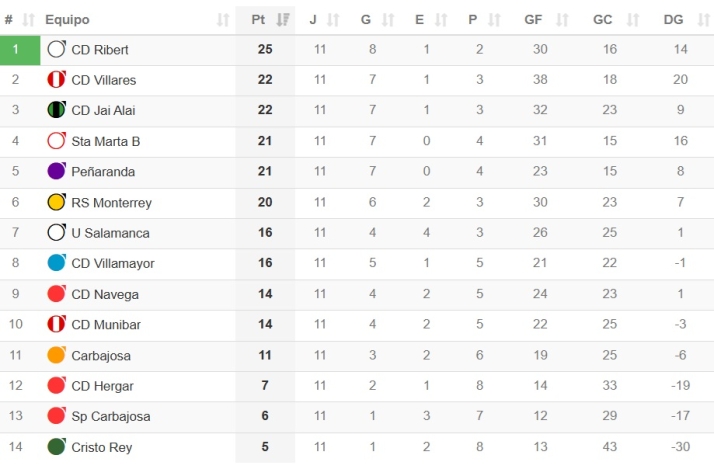Image resolution: width=714 pixels, height=469 pixels.
Task: Click the Peñaranda purple crest icon
Action: click(57, 171)
